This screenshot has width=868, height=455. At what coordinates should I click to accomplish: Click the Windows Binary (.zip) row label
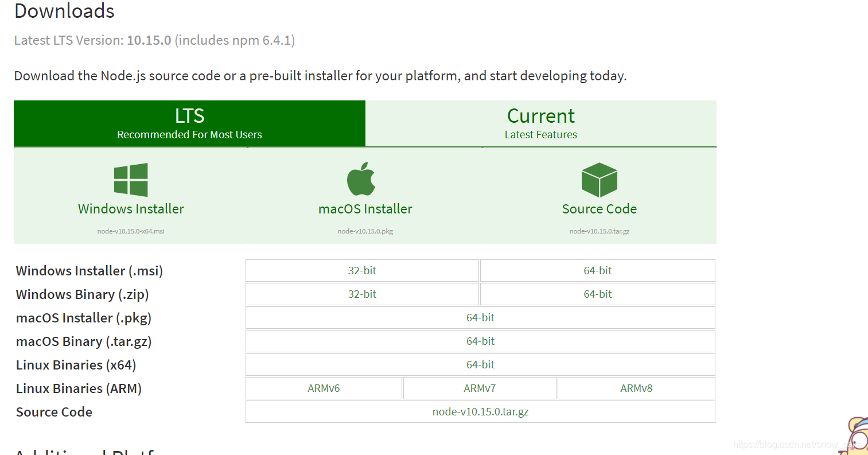83,294
